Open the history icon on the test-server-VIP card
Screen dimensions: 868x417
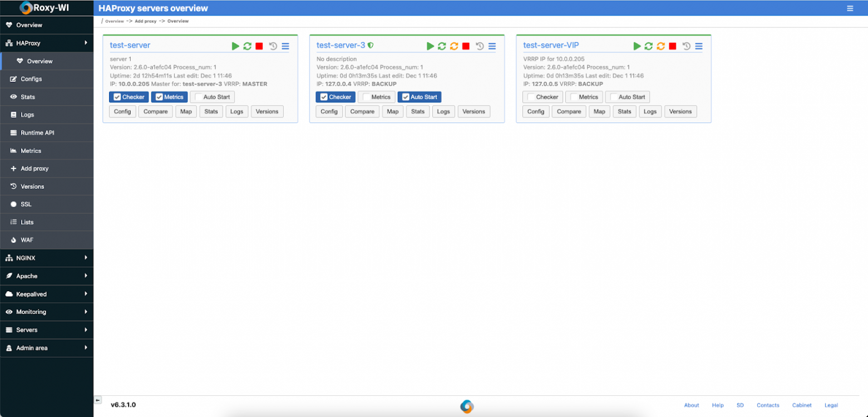pyautogui.click(x=687, y=46)
